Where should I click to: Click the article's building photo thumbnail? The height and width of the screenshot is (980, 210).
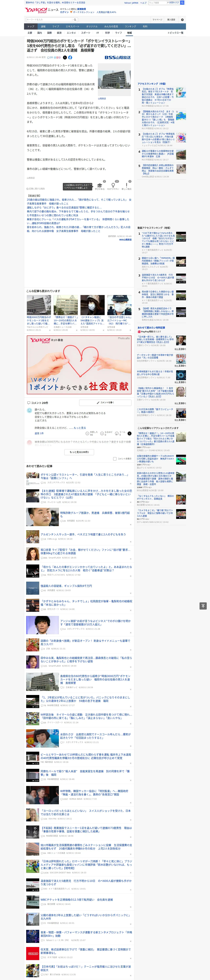[x=114, y=80]
